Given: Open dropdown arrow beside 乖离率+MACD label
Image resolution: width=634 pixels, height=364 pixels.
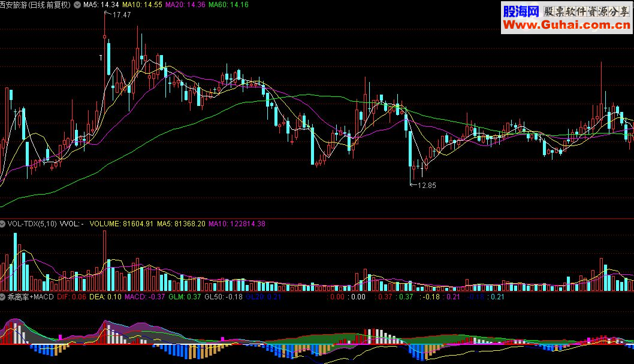Looking at the screenshot, I should click(2, 297).
